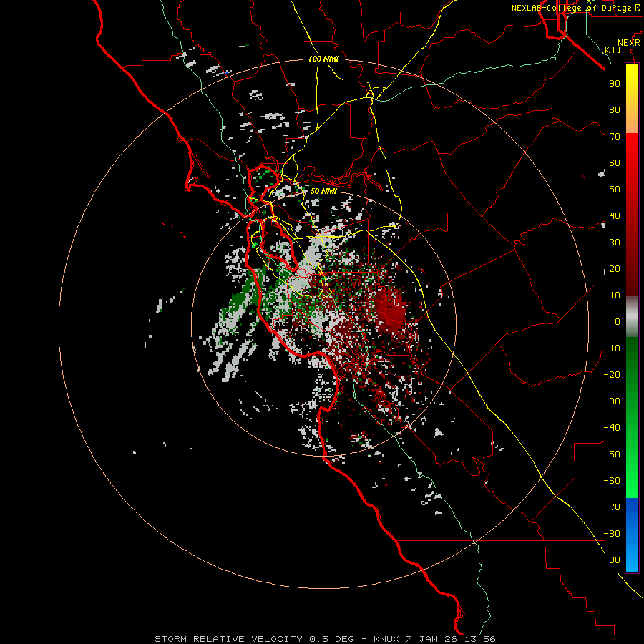Select the -50 scale value
This screenshot has width=644, height=644.
tap(612, 454)
